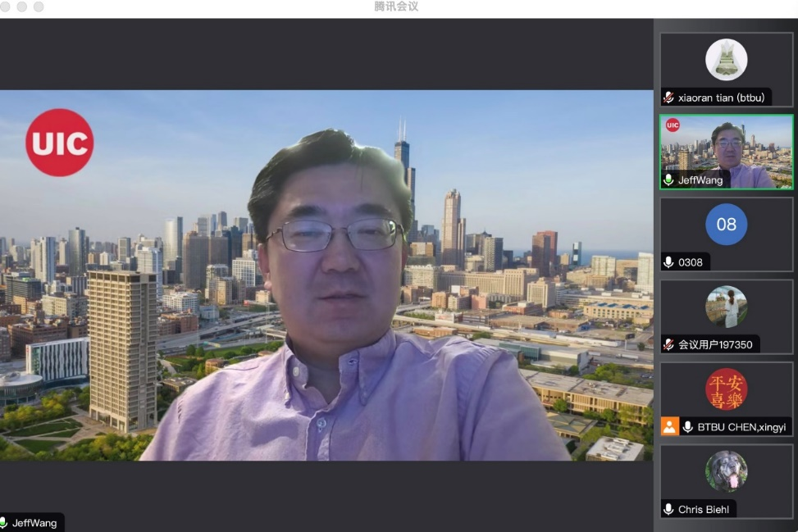The height and width of the screenshot is (532, 798).
Task: Click the microphone icon beside participant 0308
Action: tap(669, 262)
